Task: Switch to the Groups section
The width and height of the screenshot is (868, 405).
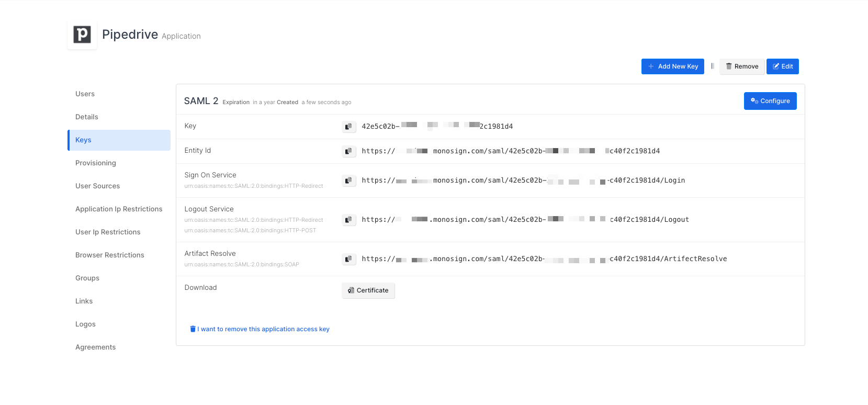Action: [87, 278]
